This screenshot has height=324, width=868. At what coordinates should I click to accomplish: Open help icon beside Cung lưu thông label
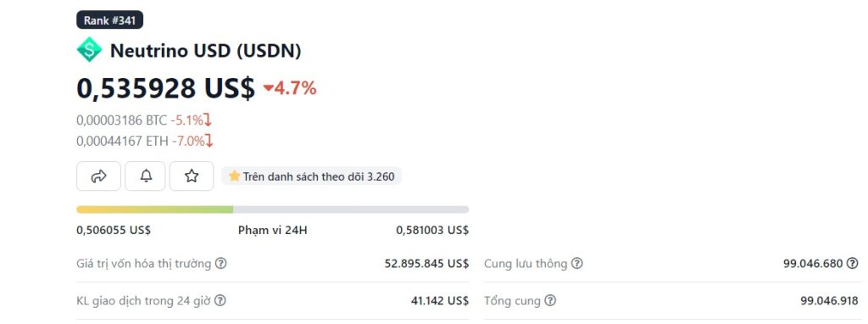(576, 264)
